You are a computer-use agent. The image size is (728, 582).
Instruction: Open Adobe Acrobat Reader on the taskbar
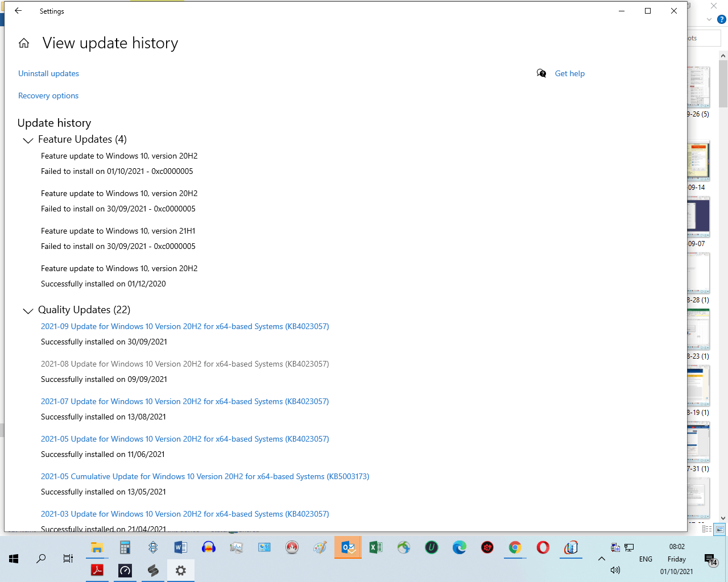(x=97, y=570)
